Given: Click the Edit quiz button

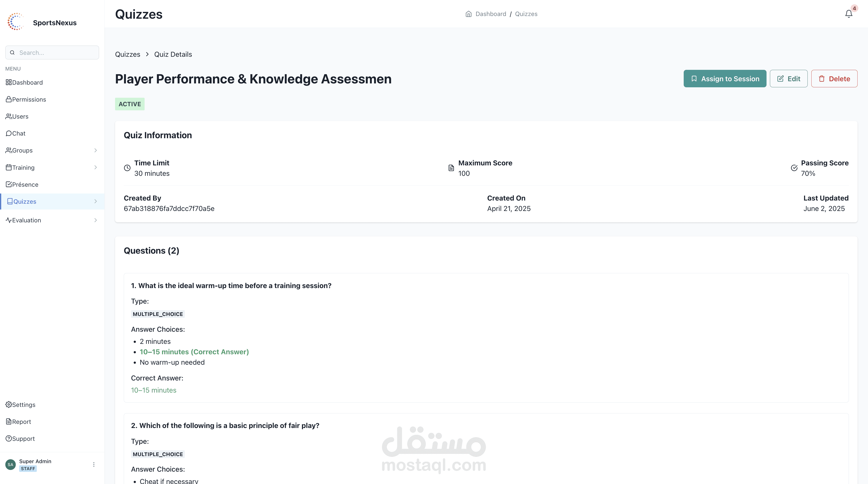Looking at the screenshot, I should pos(789,79).
